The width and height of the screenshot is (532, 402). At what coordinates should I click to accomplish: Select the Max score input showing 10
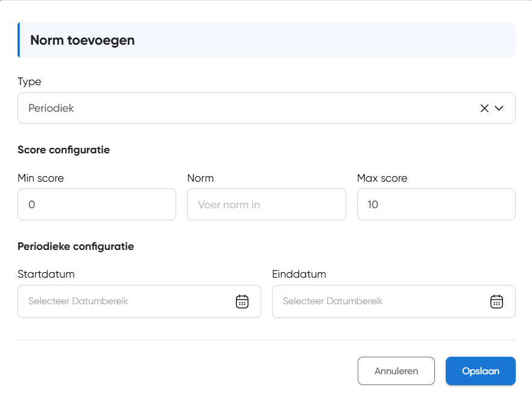(x=435, y=205)
